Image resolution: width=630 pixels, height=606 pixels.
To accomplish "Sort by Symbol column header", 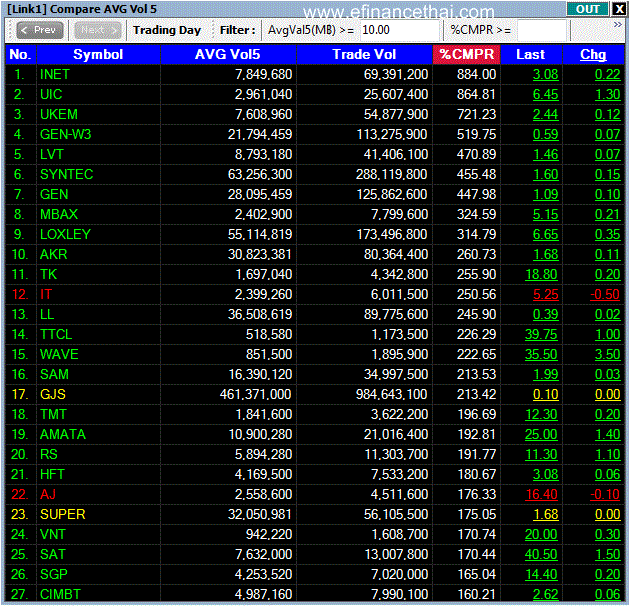I will pos(98,54).
